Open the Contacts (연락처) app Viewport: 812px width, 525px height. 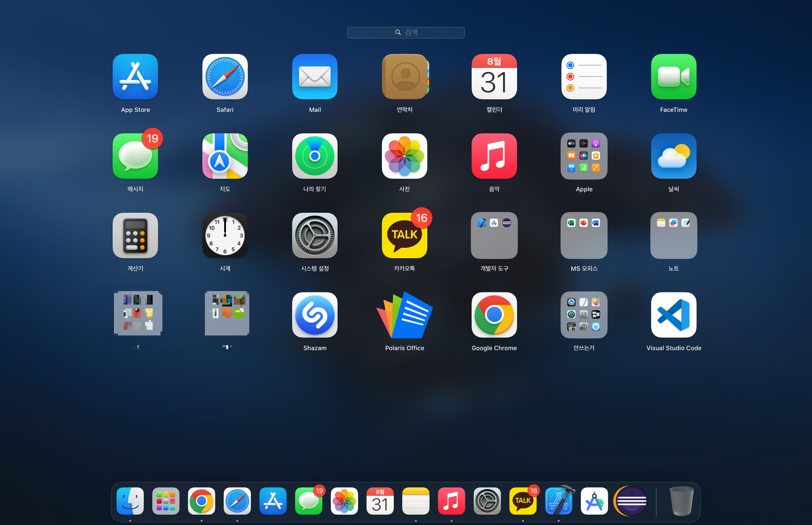click(404, 77)
